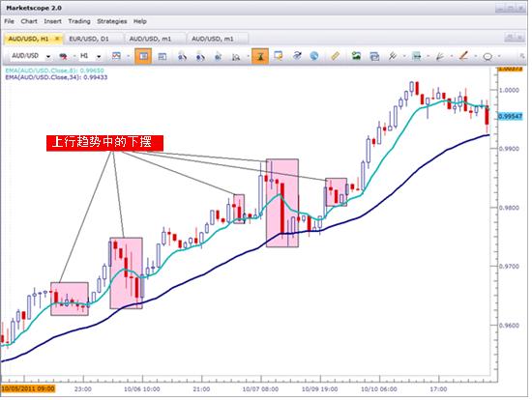The height and width of the screenshot is (400, 532).
Task: Close the AUD/USD, H1 tab
Action: pos(57,39)
